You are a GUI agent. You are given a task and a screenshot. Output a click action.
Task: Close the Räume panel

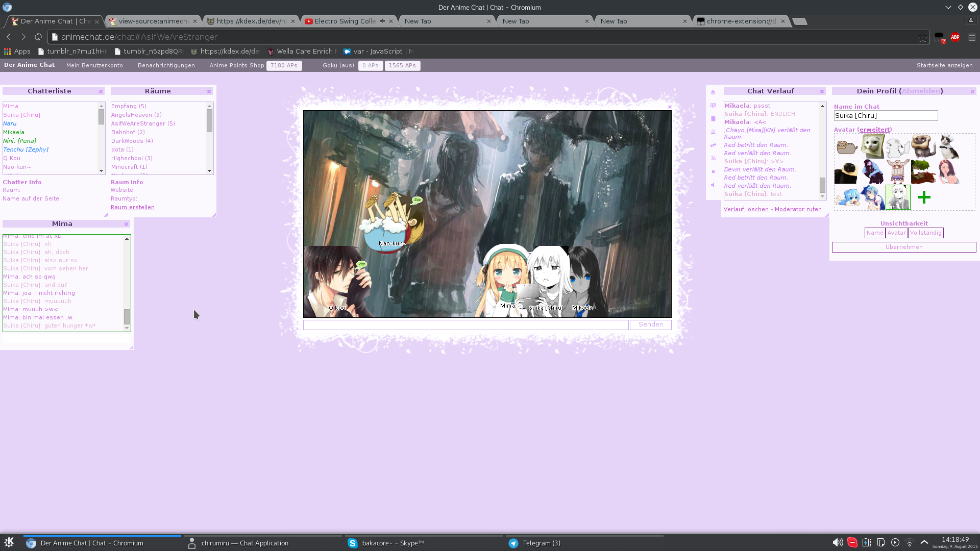click(209, 92)
